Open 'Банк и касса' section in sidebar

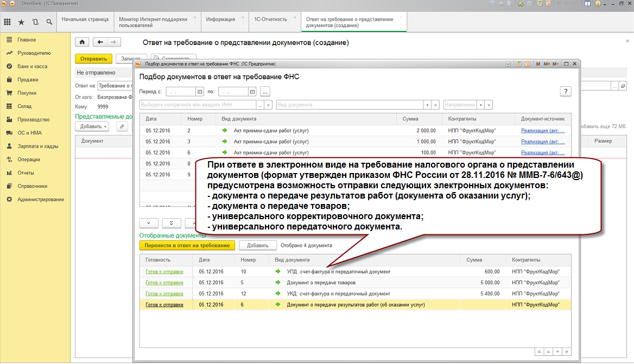pyautogui.click(x=32, y=66)
